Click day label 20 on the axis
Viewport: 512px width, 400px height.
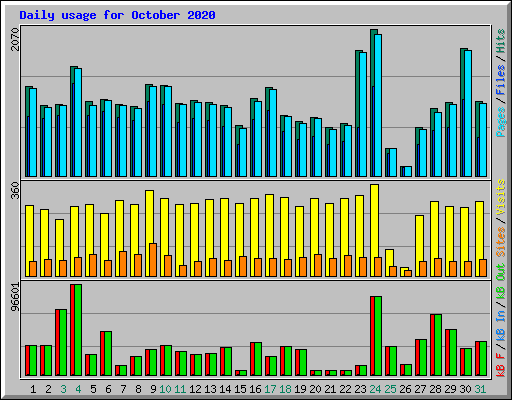[x=315, y=389]
